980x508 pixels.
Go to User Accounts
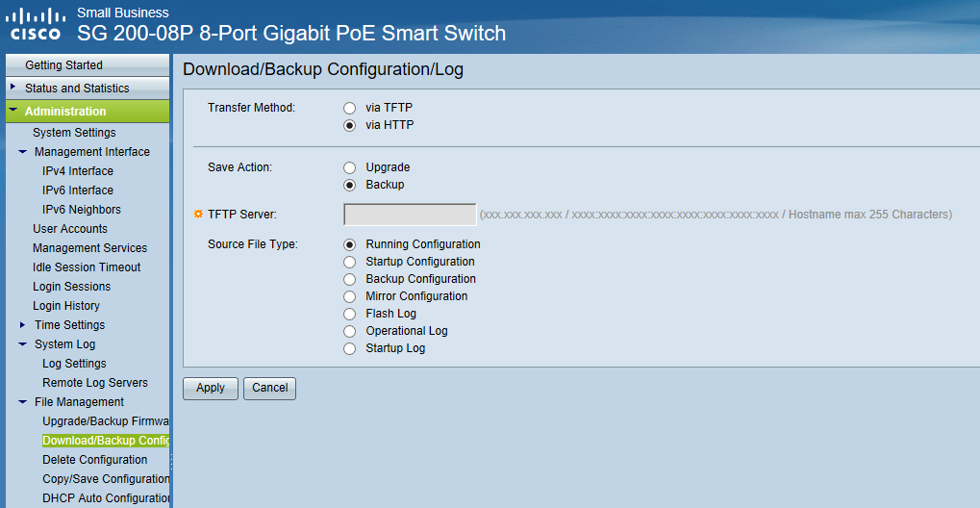[70, 229]
